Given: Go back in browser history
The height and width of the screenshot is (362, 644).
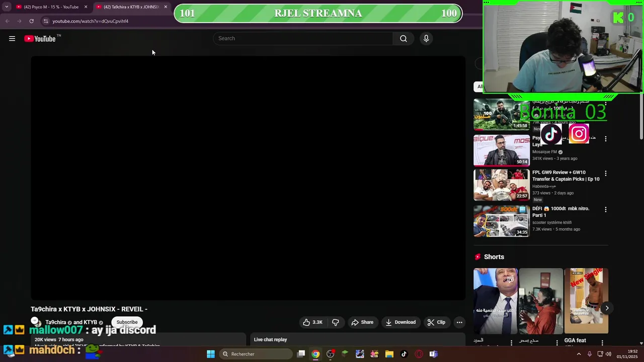Looking at the screenshot, I should pos(7,21).
